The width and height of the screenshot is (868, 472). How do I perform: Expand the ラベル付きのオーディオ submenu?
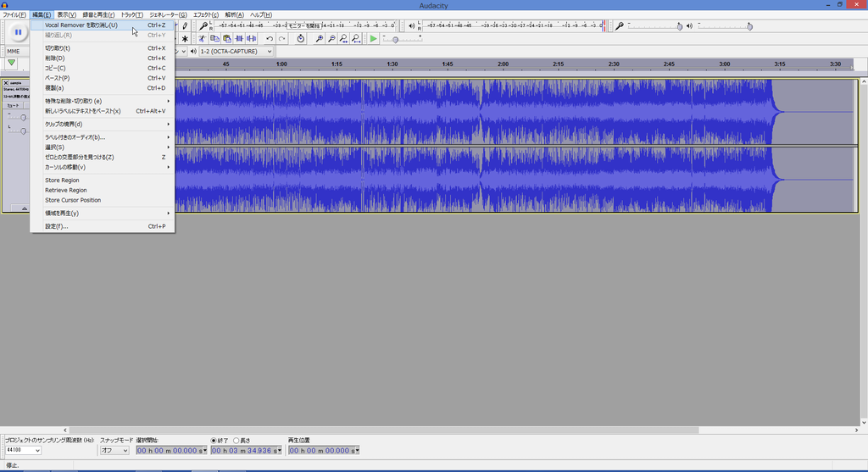[103, 137]
